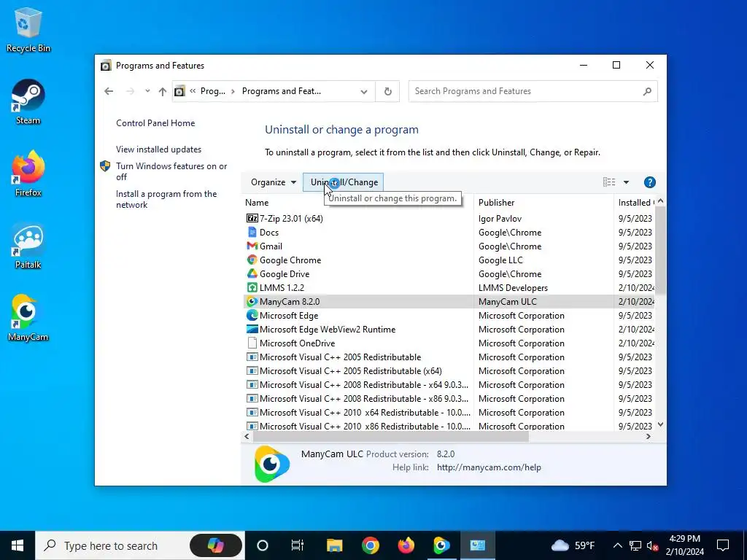Image resolution: width=747 pixels, height=560 pixels.
Task: Click the Cortana circle icon
Action: [x=263, y=545]
